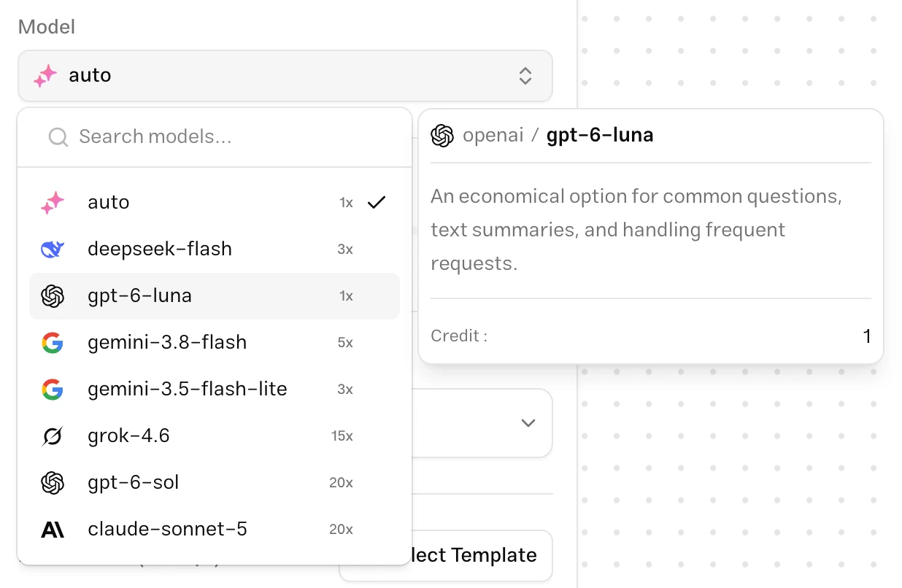
Task: Click the up-down chevron in Model selector
Action: (x=525, y=76)
